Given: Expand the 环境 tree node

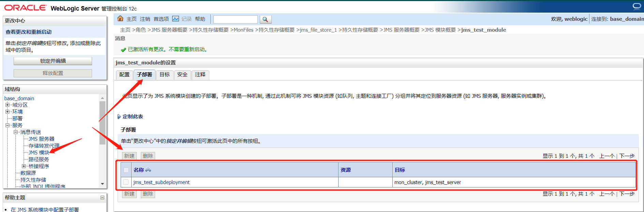Looking at the screenshot, I should 8,112.
